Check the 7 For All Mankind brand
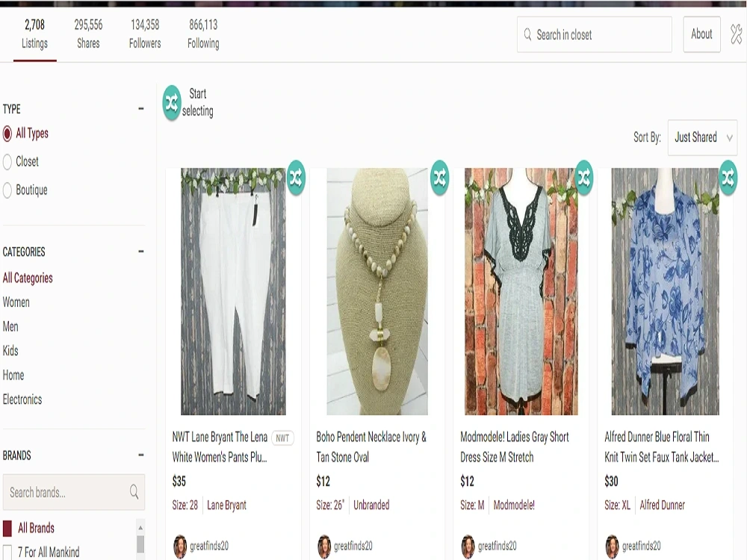 tap(8, 552)
